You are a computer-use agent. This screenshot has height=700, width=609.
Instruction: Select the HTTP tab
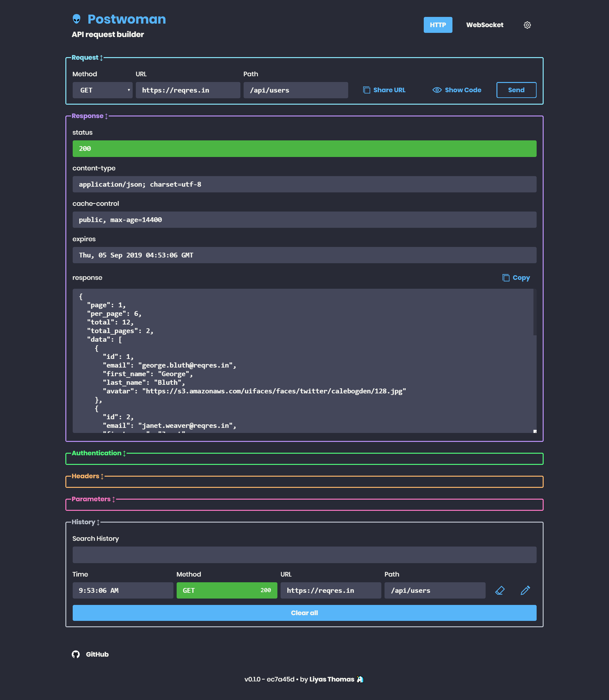coord(437,25)
